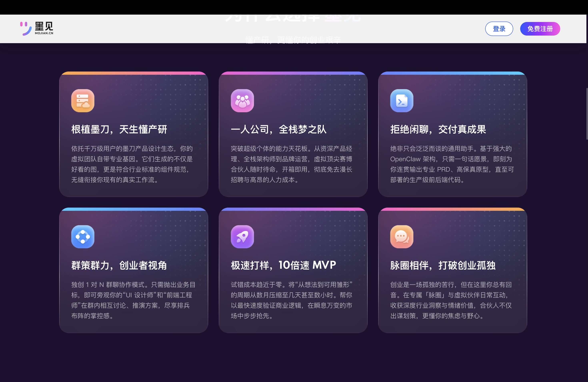Click the orange server-cloud icon on 根植墨刀 card
Viewport: 588px width, 382px height.
(x=83, y=101)
